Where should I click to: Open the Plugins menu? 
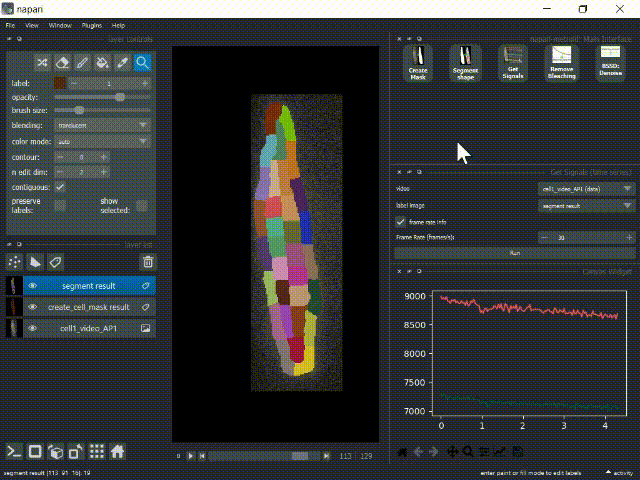[91, 25]
